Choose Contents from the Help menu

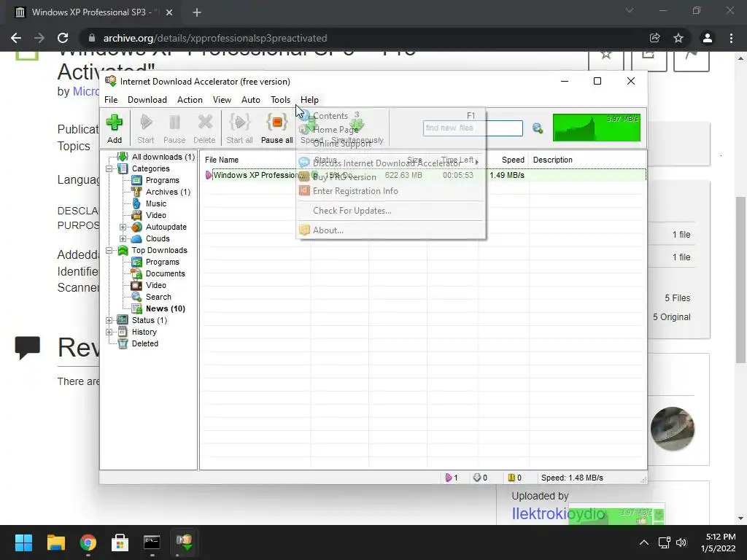(390, 116)
